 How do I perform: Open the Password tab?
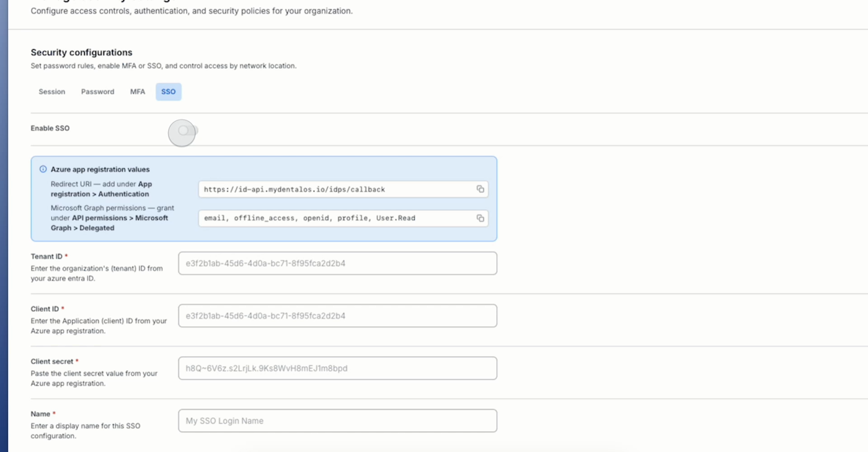(98, 92)
